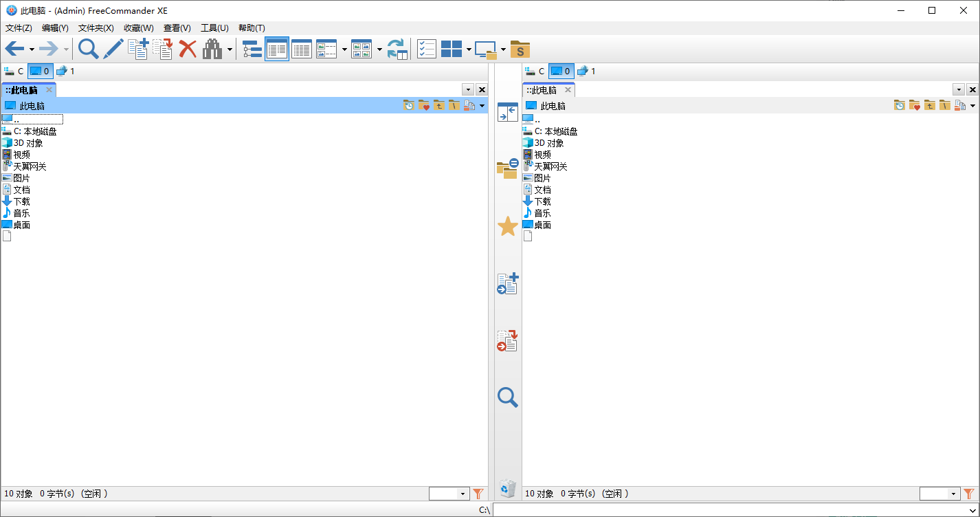Viewport: 980px width, 517px height.
Task: Open the Back history dropdown arrow
Action: point(32,49)
